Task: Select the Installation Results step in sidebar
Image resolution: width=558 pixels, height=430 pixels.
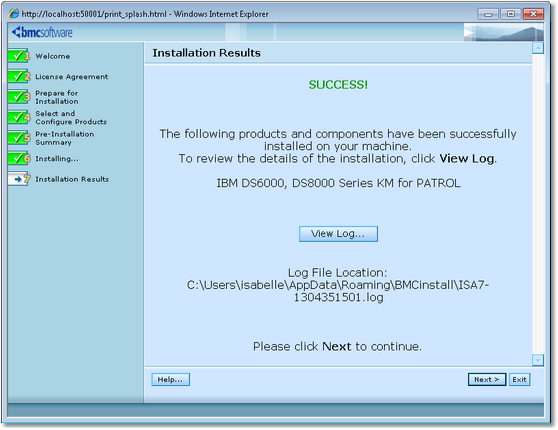Action: [x=72, y=179]
